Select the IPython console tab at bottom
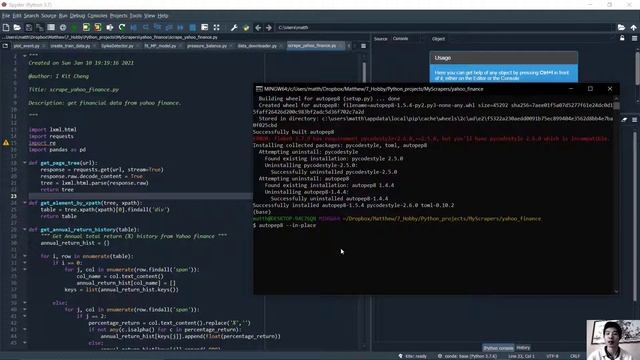640x360 pixels. click(x=498, y=348)
